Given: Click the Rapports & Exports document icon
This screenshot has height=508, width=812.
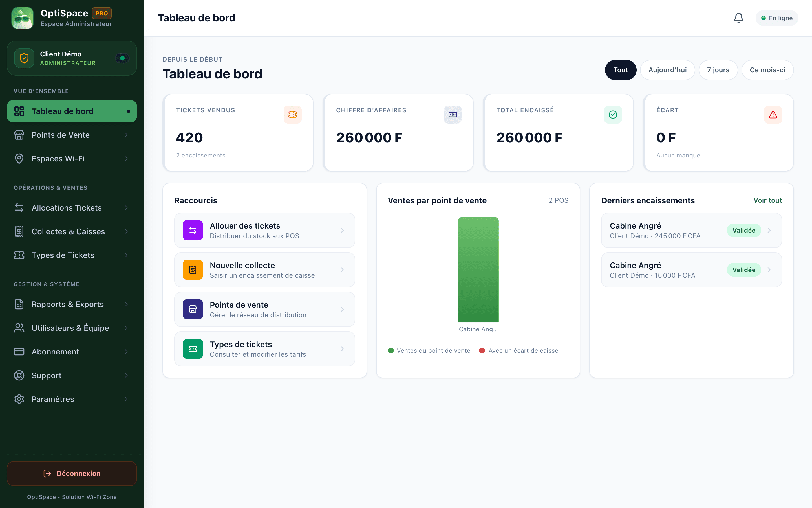Looking at the screenshot, I should pyautogui.click(x=19, y=304).
